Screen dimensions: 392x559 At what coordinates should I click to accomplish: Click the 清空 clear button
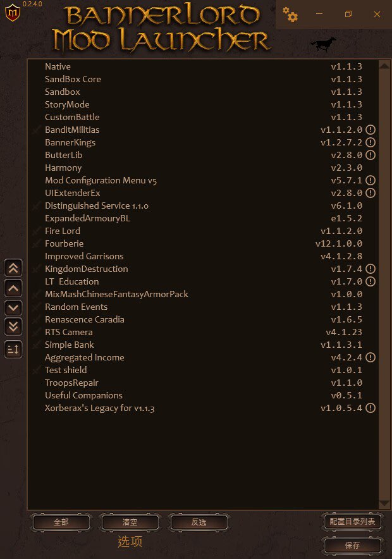(130, 522)
